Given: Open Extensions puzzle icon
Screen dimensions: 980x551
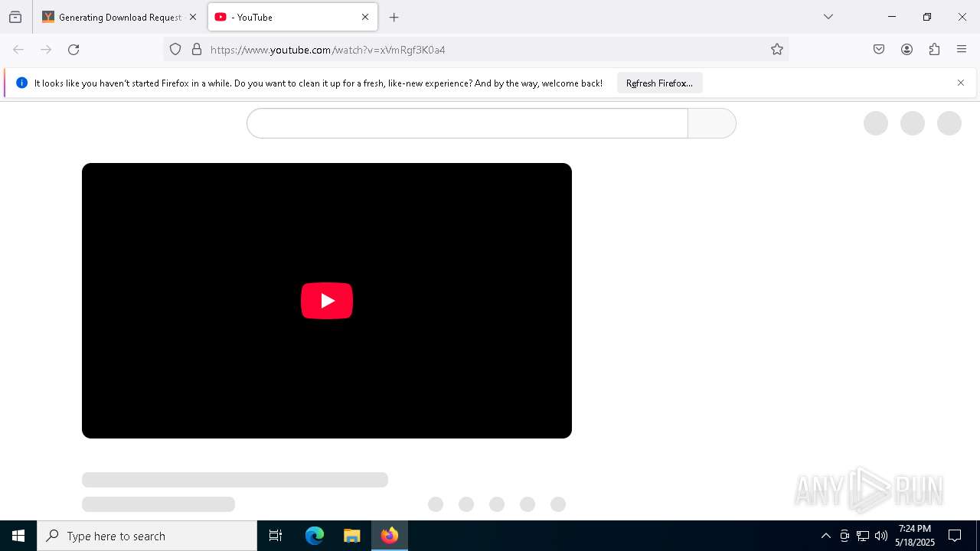Looking at the screenshot, I should (x=934, y=50).
